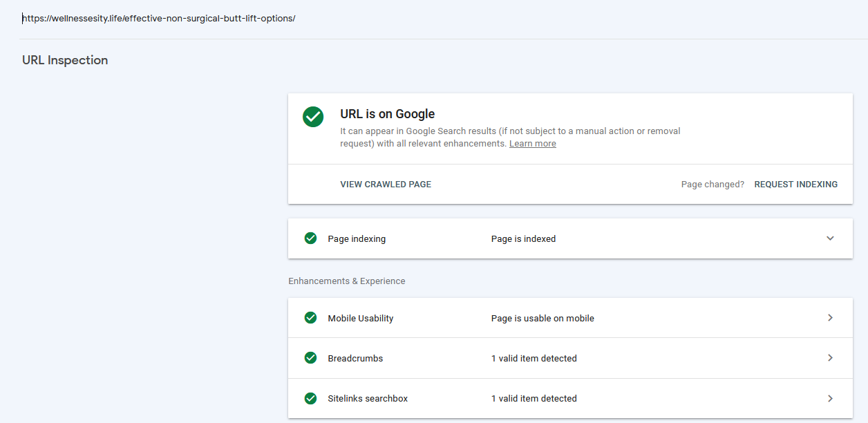Click the Page is indexed status text
The height and width of the screenshot is (423, 868).
(x=523, y=239)
